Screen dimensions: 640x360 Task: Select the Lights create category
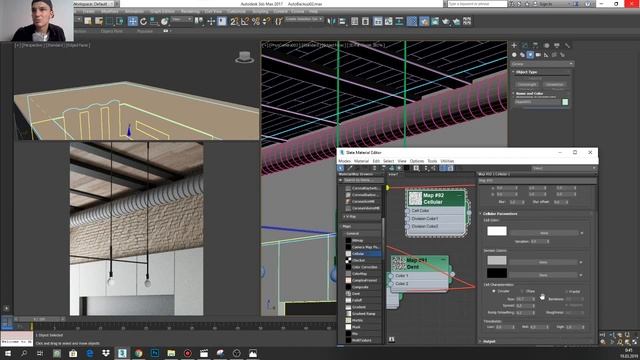(x=530, y=55)
